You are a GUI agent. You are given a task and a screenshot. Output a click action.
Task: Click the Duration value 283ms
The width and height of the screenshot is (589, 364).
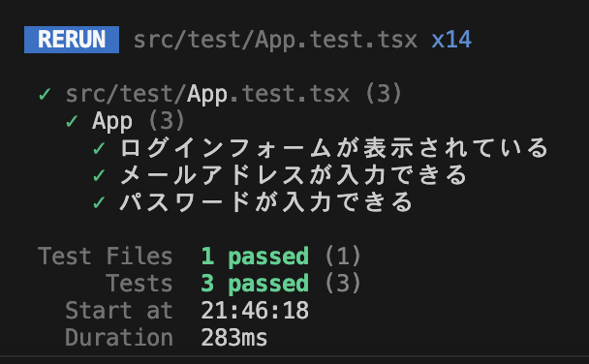[x=234, y=338]
